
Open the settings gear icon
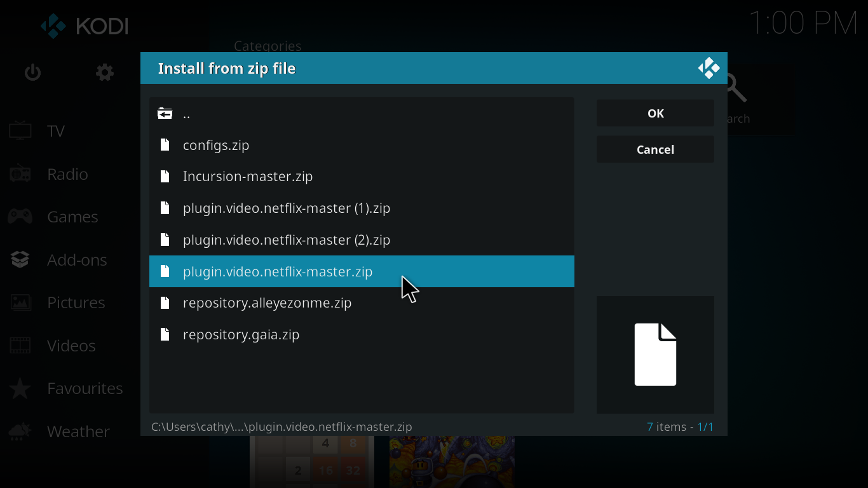click(105, 72)
